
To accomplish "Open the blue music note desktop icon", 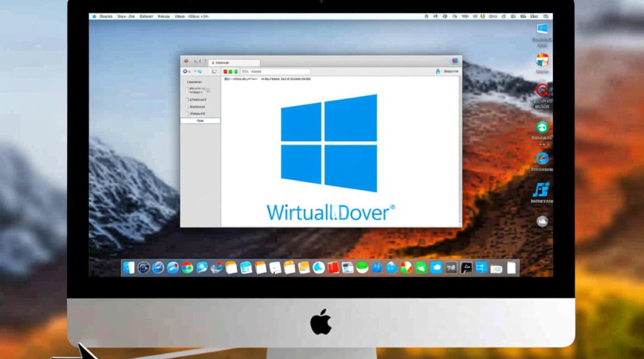I will click(x=541, y=189).
